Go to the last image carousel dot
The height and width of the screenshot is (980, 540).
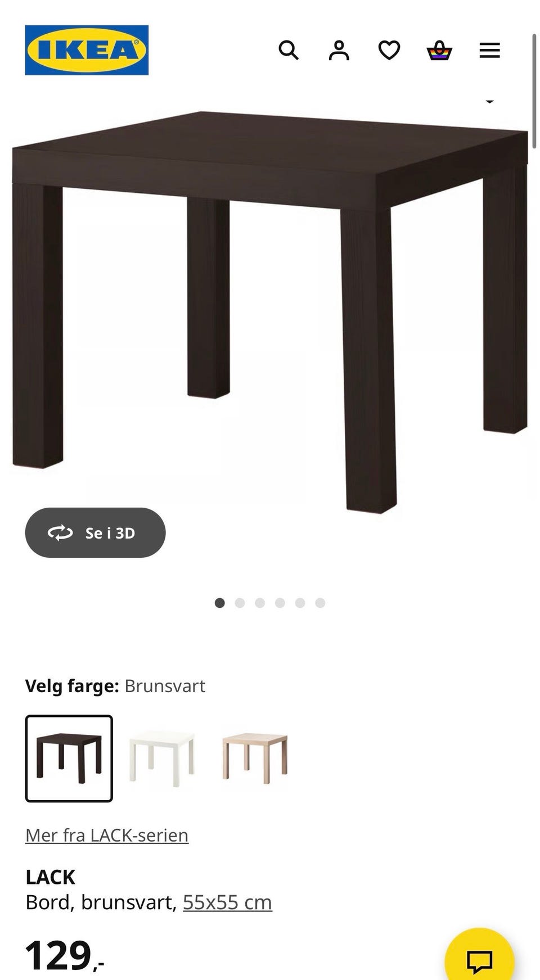pos(320,603)
